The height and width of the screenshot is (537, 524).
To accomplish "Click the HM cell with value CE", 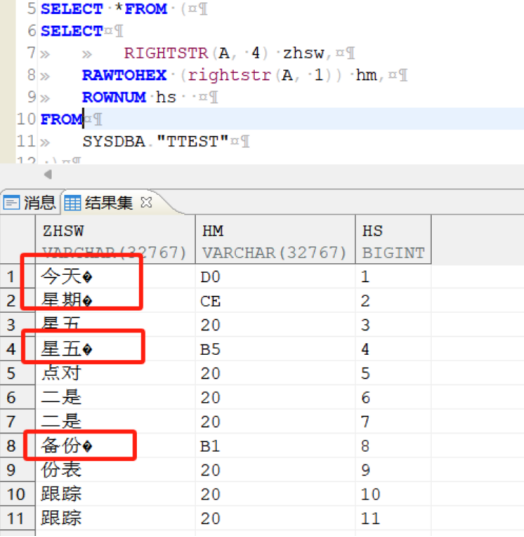I will pos(275,301).
